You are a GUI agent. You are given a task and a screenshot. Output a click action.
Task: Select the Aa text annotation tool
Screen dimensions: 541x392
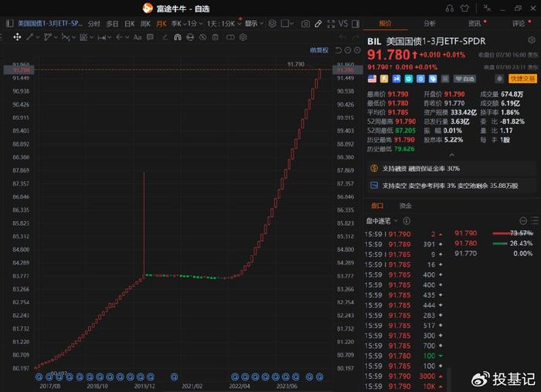tap(138, 37)
